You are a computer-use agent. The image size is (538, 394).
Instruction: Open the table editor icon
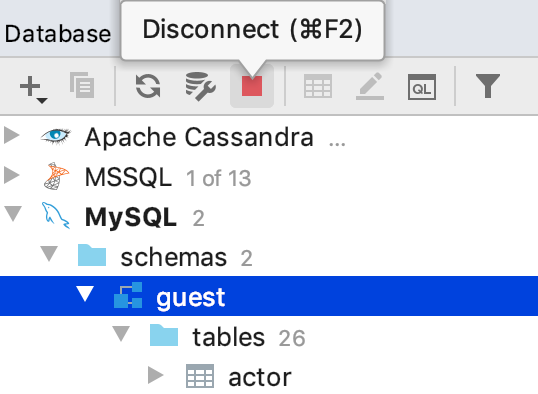[x=318, y=86]
